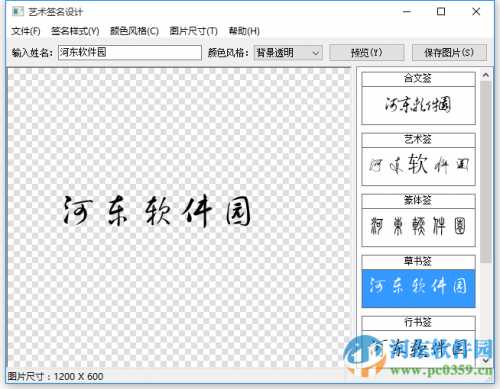
Task: Click the 篆体签 style label
Action: [418, 200]
